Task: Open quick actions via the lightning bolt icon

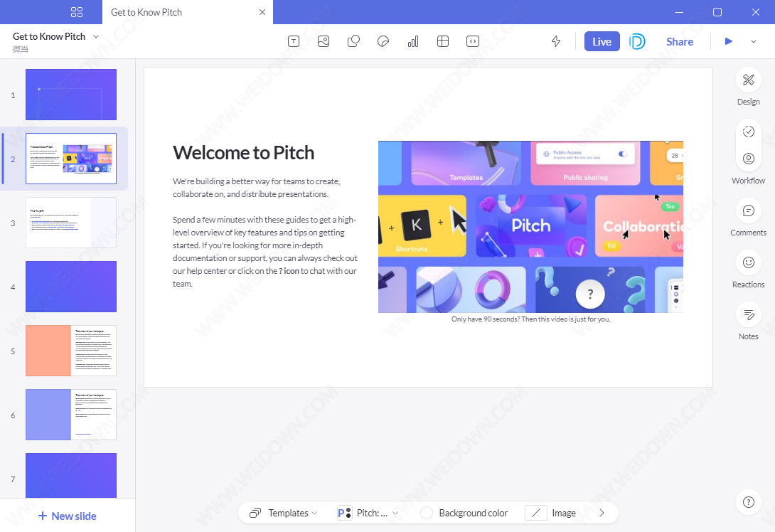Action: tap(556, 41)
